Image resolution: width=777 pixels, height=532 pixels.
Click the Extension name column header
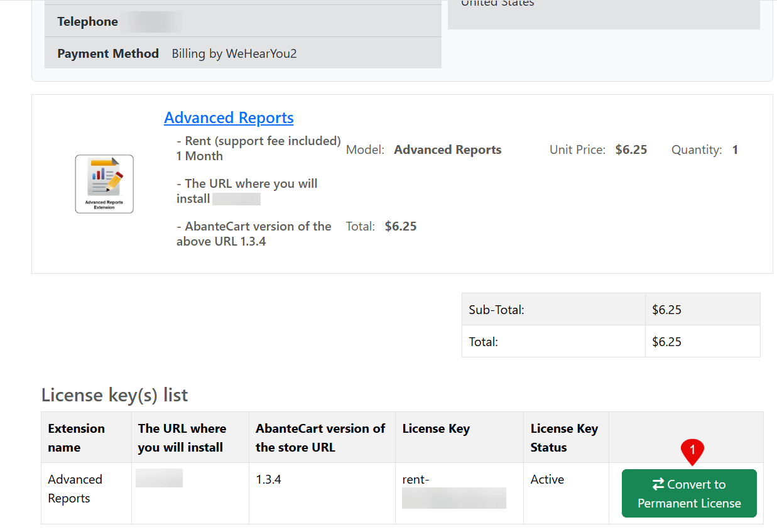coord(76,438)
